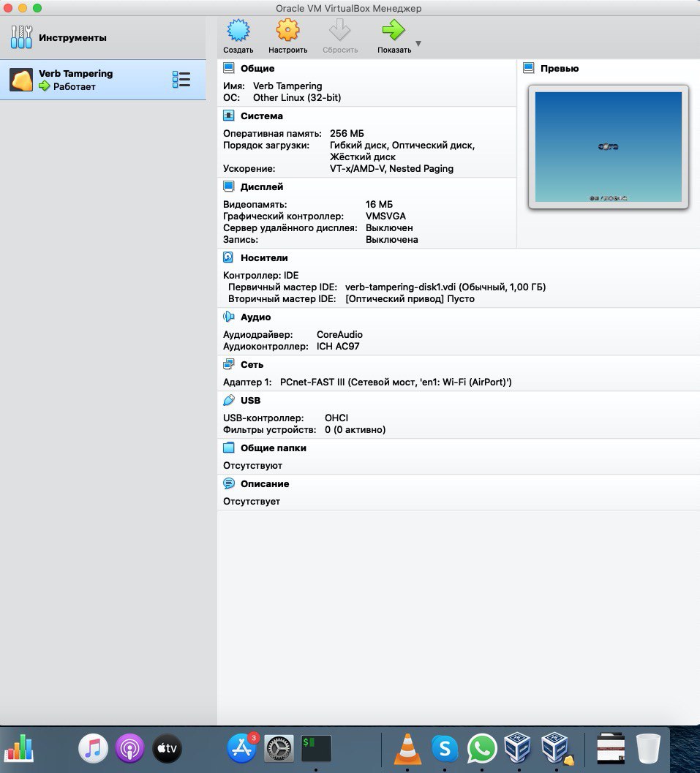Click 'Отсутствует' under Описание
Viewport: 700px width, 773px height.
point(252,502)
